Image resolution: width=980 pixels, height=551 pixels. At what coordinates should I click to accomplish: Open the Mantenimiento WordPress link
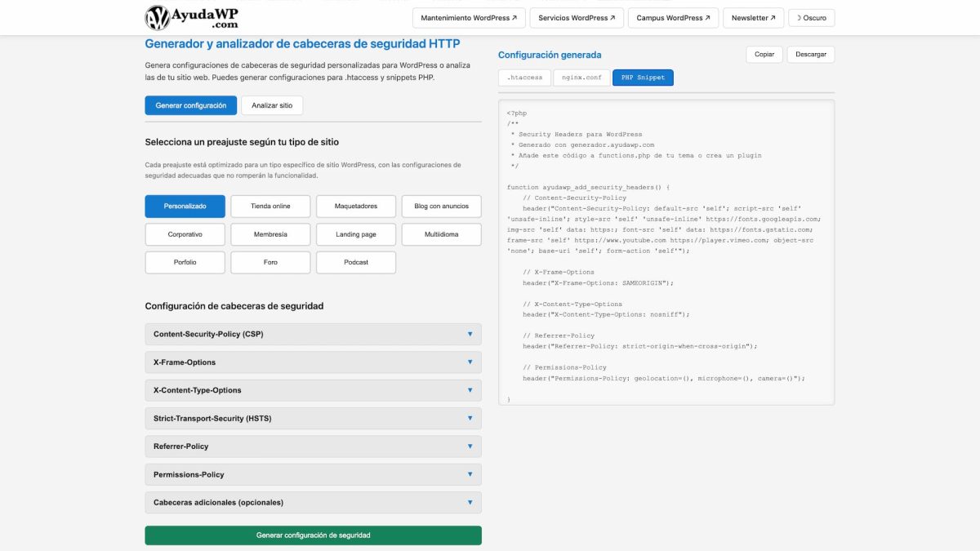469,18
